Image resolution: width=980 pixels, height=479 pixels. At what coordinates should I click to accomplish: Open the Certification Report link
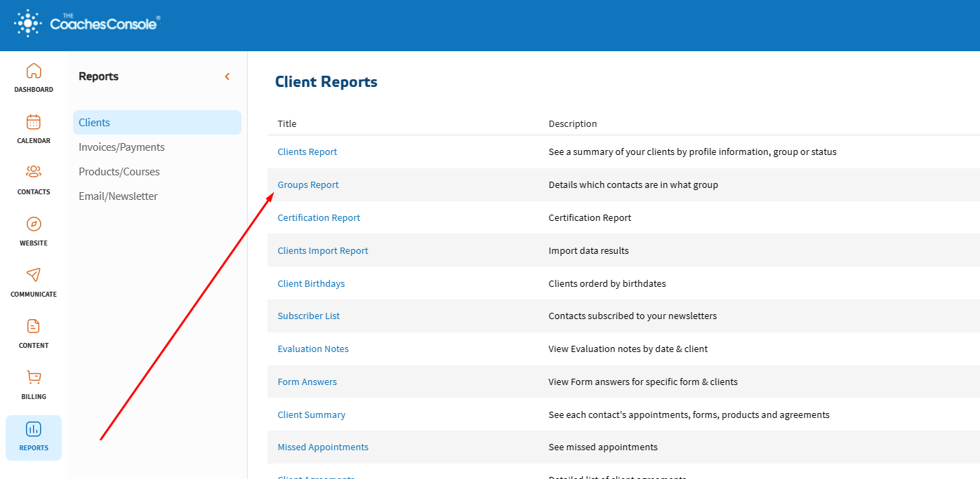click(319, 218)
